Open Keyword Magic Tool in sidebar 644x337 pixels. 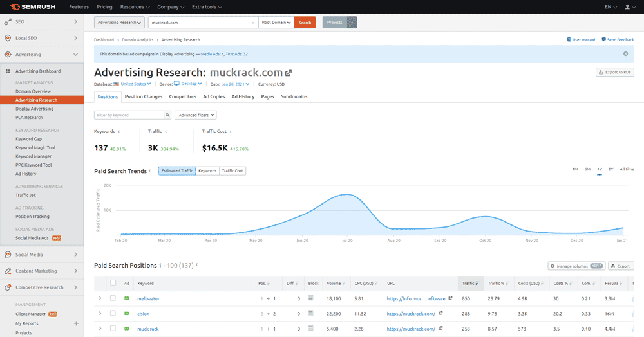pos(35,147)
